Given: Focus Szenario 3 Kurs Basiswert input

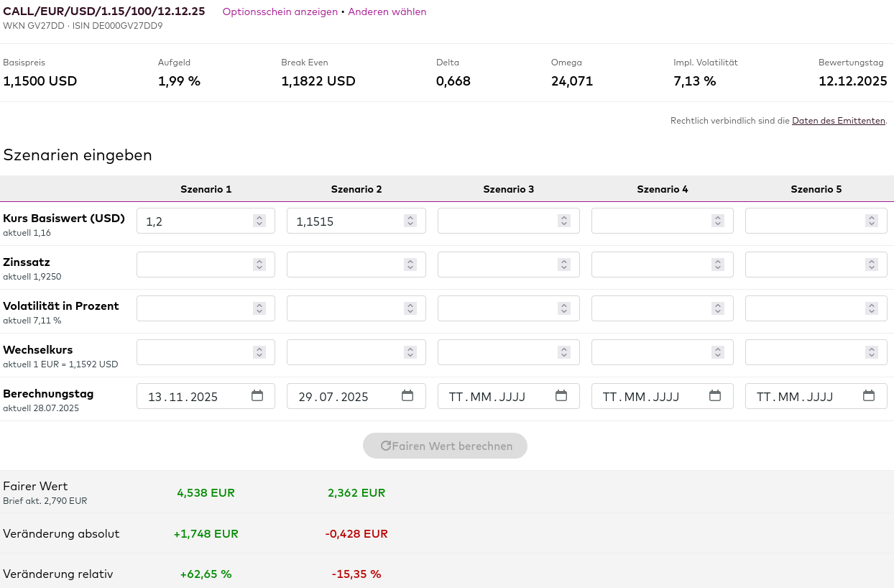Looking at the screenshot, I should (496, 221).
